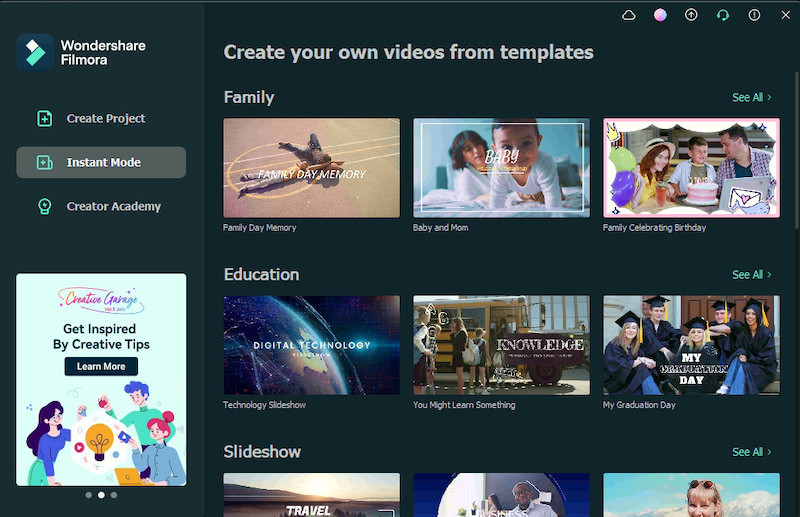This screenshot has width=800, height=517.
Task: Open the Travel slideshow template thumbnail
Action: coord(311,495)
